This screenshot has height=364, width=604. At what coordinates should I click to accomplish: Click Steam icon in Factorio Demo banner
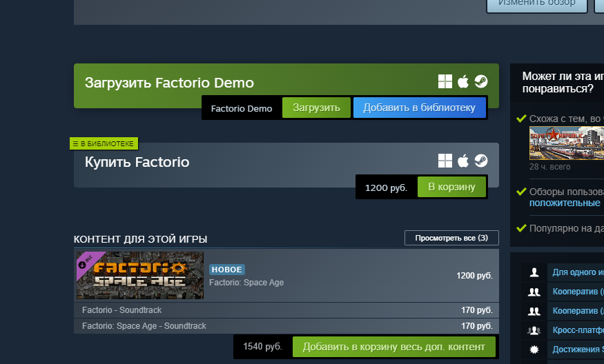click(x=480, y=81)
